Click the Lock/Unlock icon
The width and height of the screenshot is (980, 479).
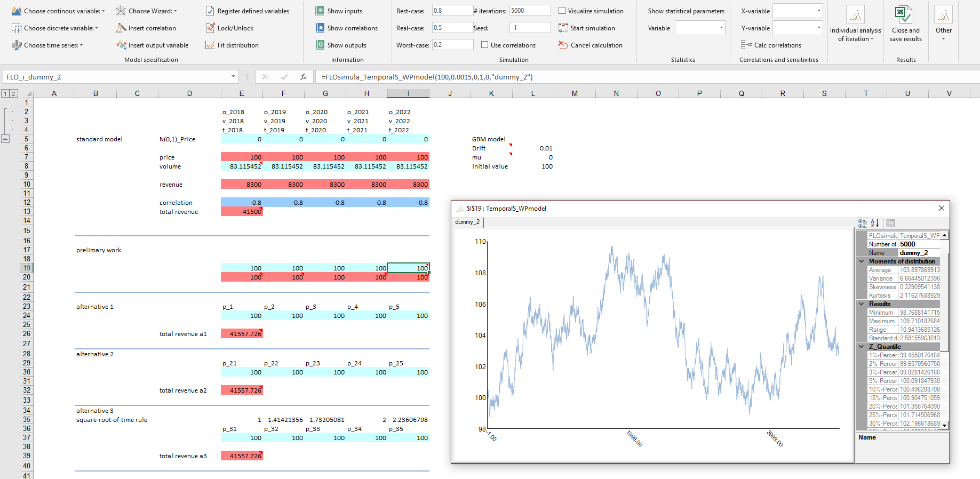[x=210, y=28]
